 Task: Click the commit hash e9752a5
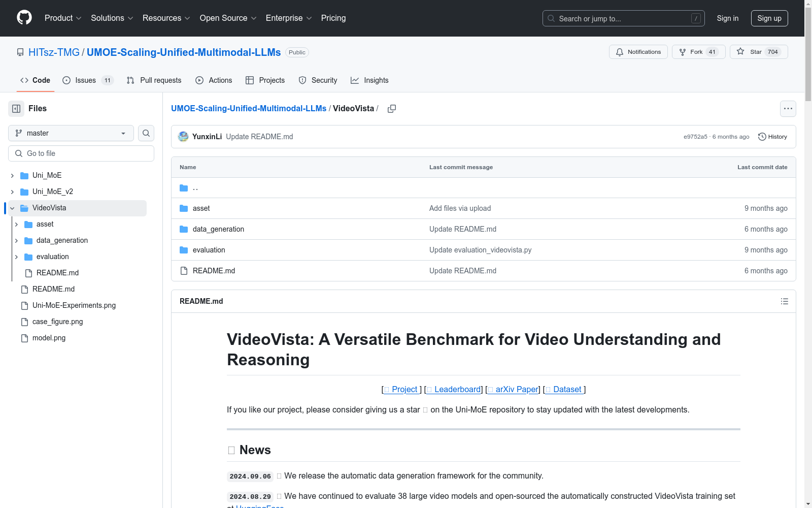pyautogui.click(x=695, y=137)
